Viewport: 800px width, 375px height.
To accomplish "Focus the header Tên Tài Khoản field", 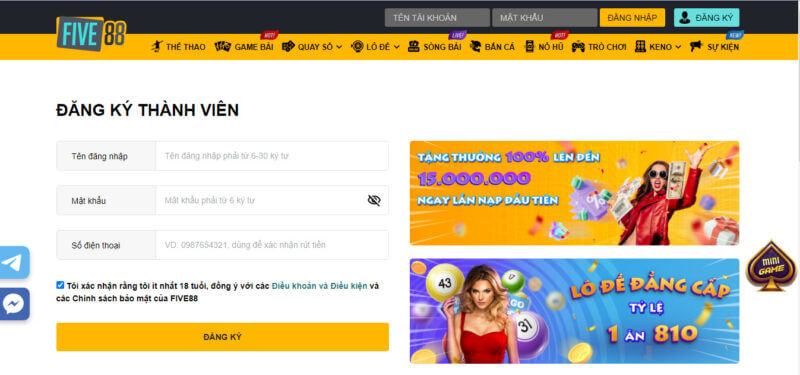I will click(x=437, y=17).
